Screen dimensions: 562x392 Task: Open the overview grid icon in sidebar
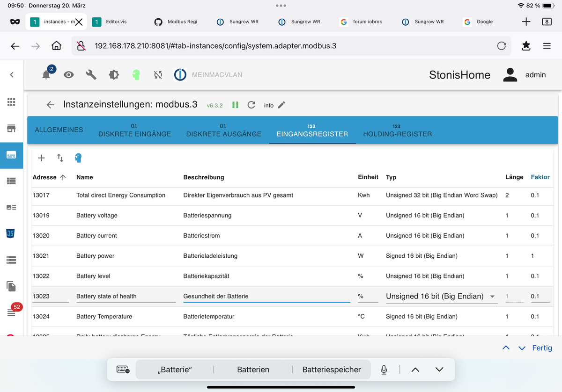click(11, 102)
